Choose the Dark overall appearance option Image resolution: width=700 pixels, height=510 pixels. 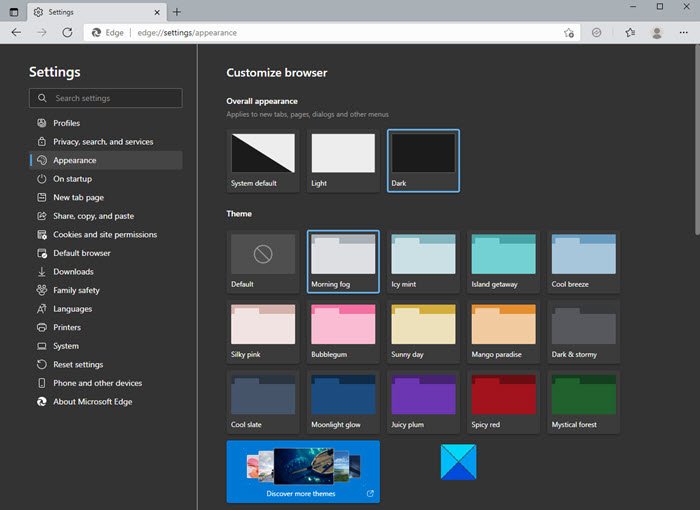(423, 160)
